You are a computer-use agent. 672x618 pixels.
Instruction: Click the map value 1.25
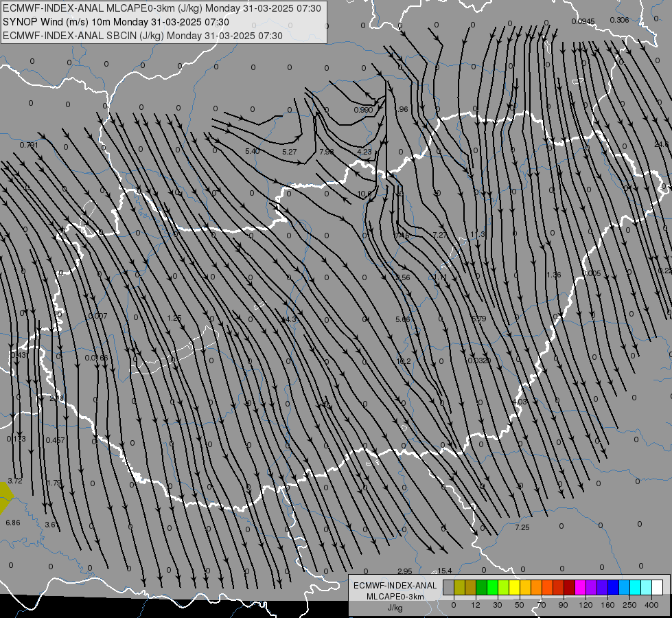click(174, 318)
